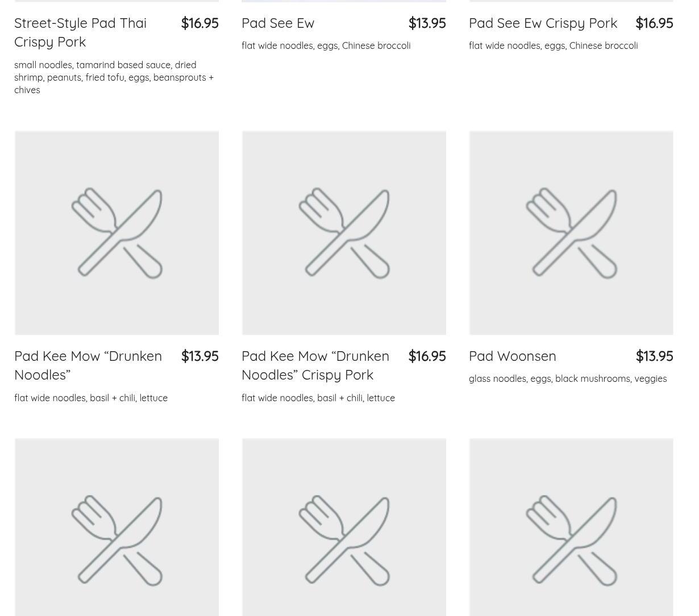Click the $16.95 Pad Kee Mow Crispy Pork price
This screenshot has height=616, width=699.
click(x=427, y=356)
